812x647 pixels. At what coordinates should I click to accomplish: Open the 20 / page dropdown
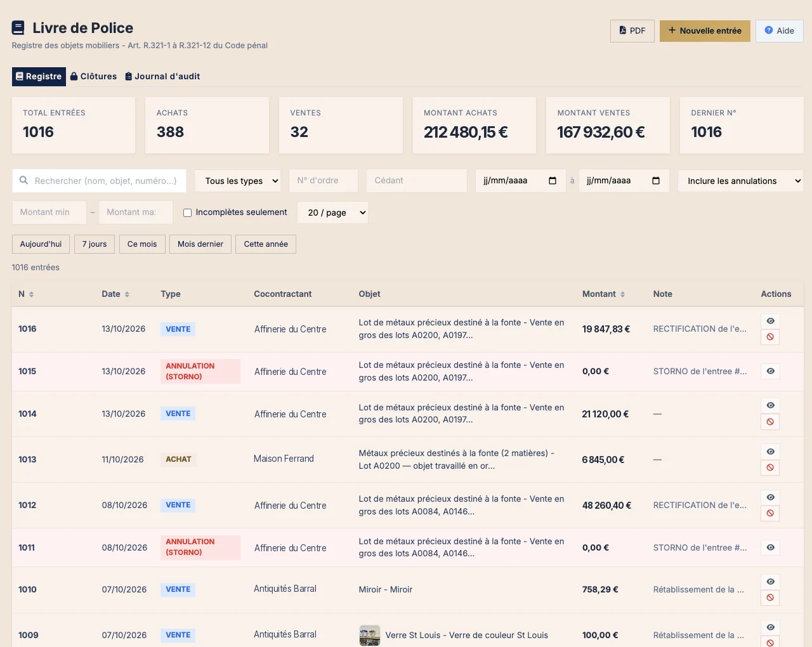tap(333, 212)
